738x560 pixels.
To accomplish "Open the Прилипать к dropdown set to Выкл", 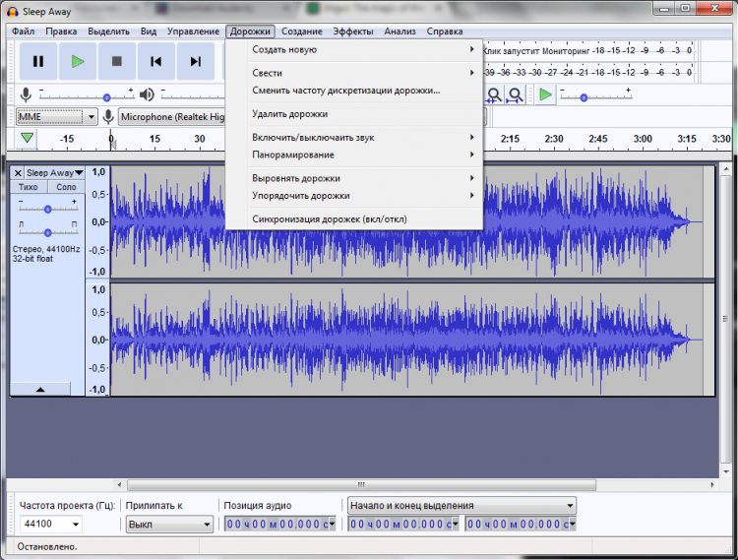I will [x=168, y=525].
